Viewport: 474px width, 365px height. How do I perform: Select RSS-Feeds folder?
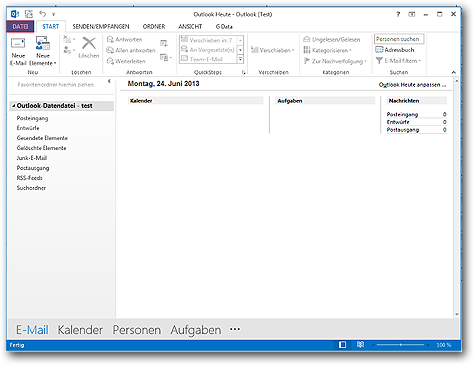pos(29,178)
